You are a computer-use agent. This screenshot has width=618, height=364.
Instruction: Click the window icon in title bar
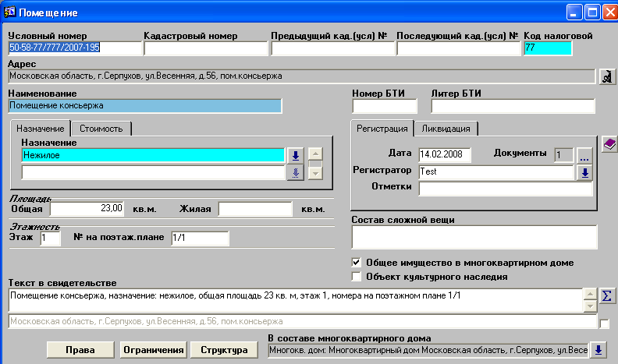click(9, 12)
